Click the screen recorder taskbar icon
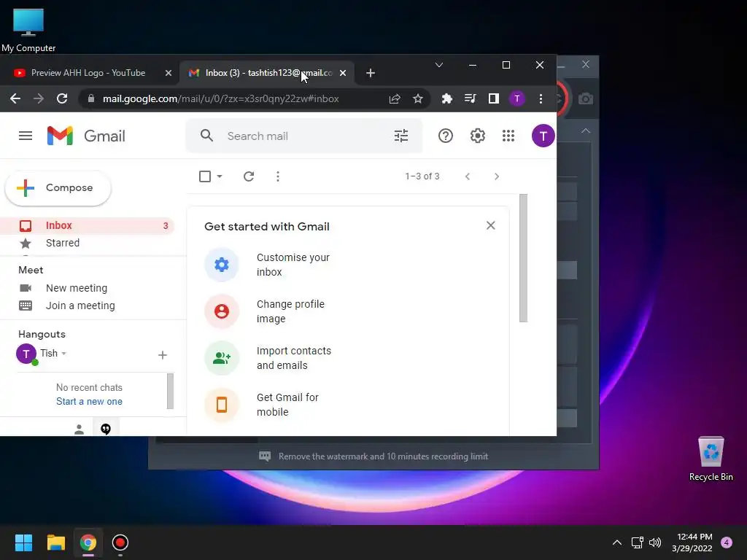 tap(120, 542)
